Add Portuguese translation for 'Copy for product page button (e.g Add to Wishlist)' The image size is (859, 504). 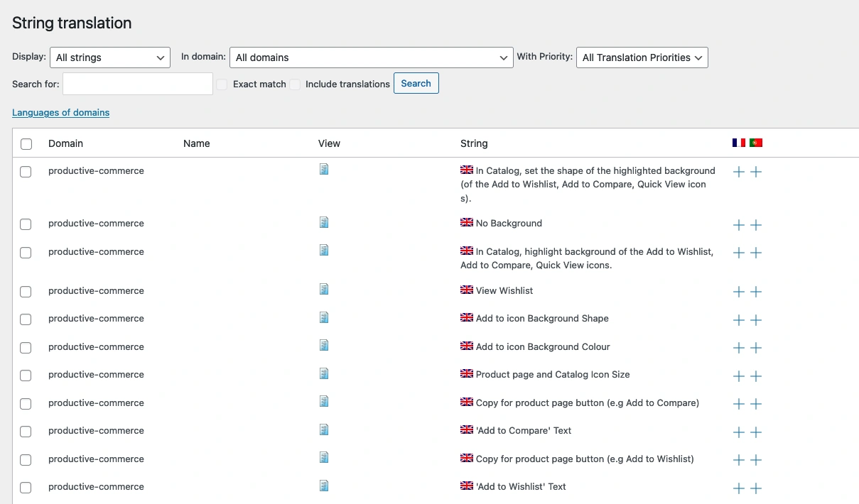[x=756, y=460]
